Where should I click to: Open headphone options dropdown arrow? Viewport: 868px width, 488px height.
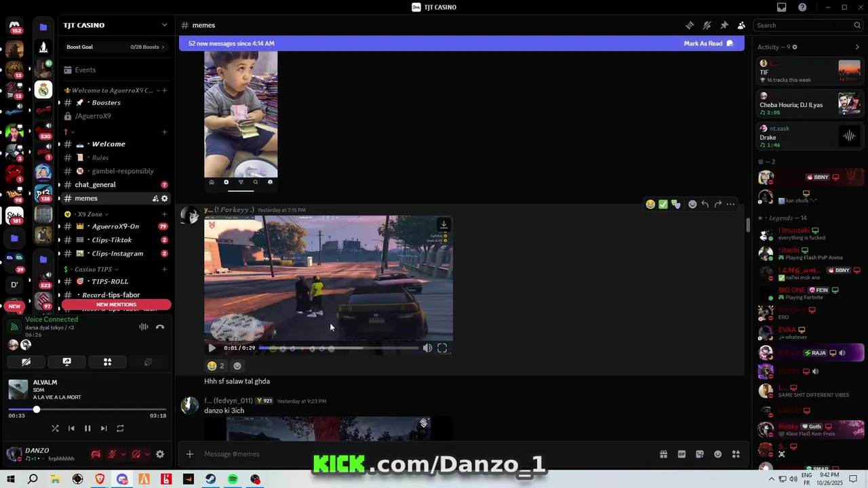(x=147, y=454)
